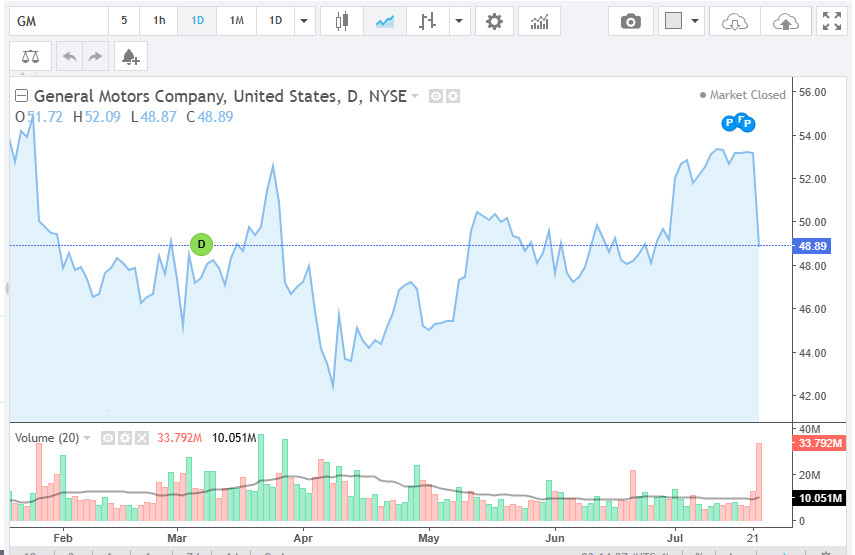The height and width of the screenshot is (555, 855).
Task: Open the General Motors title dropdown
Action: 415,96
